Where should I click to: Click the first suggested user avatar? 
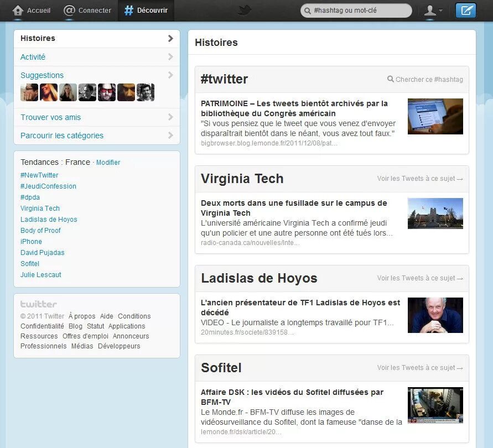coord(29,92)
